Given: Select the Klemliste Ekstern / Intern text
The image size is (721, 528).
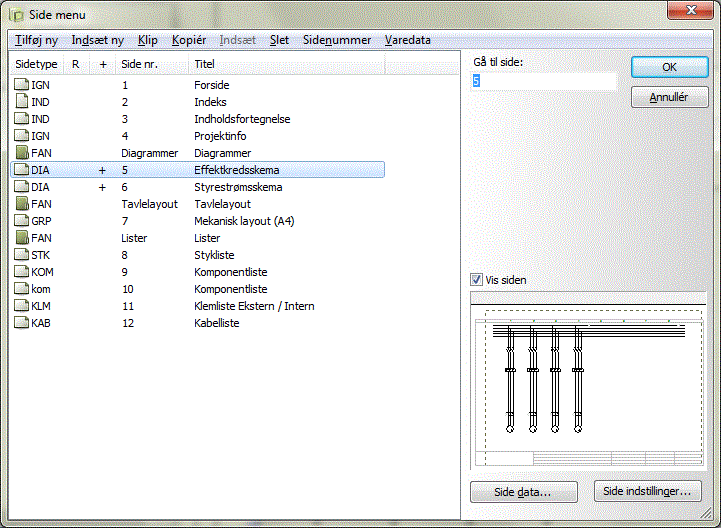Looking at the screenshot, I should 254,306.
